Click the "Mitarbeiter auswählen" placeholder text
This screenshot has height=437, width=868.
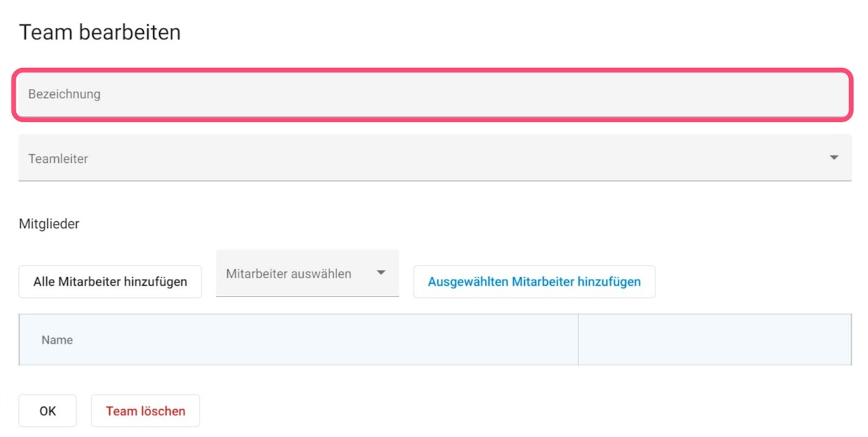coord(289,274)
